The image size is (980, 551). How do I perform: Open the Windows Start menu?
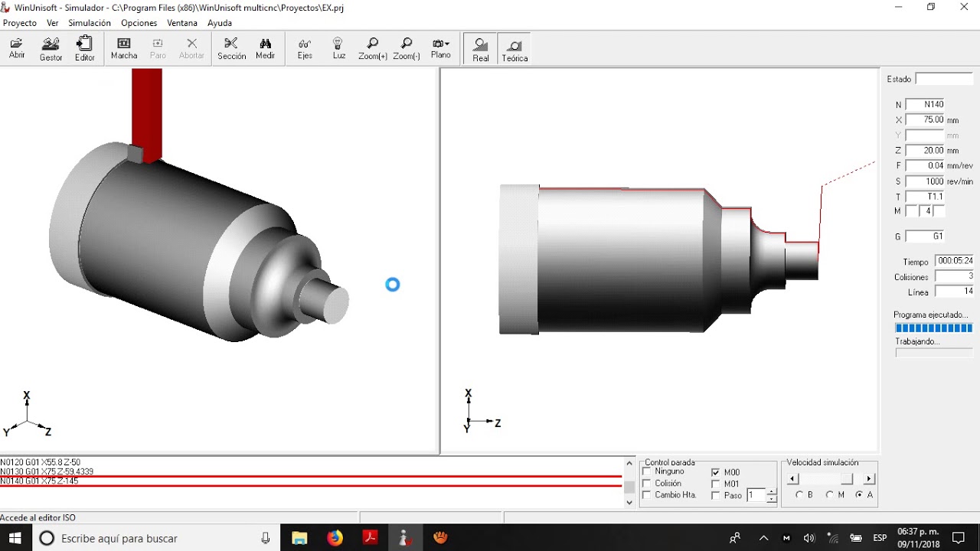pyautogui.click(x=15, y=538)
